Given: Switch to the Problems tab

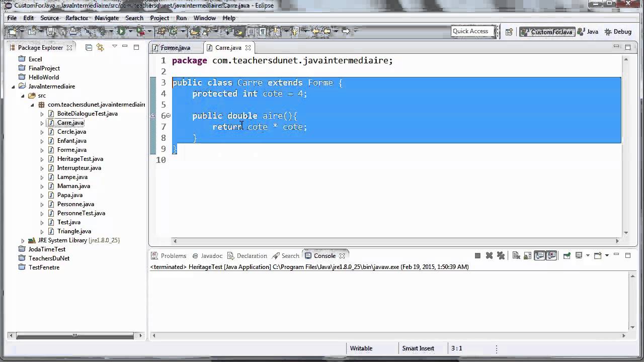Looking at the screenshot, I should pos(174,256).
